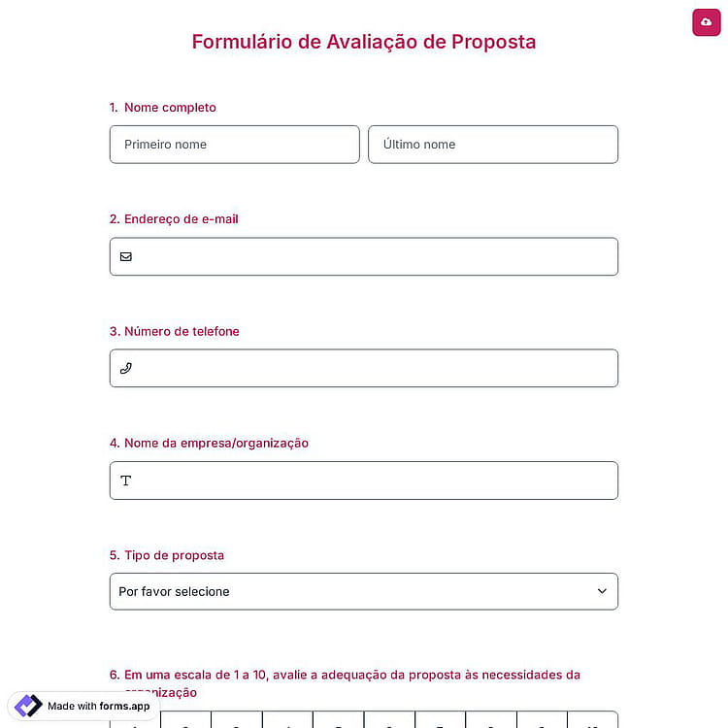Viewport: 728px width, 728px height.
Task: Focus the Primeiro nome field
Action: point(235,145)
